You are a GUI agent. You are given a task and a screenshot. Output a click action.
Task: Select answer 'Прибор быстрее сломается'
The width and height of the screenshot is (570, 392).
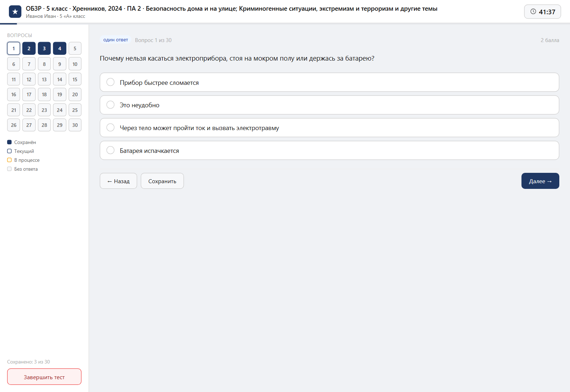pyautogui.click(x=329, y=82)
